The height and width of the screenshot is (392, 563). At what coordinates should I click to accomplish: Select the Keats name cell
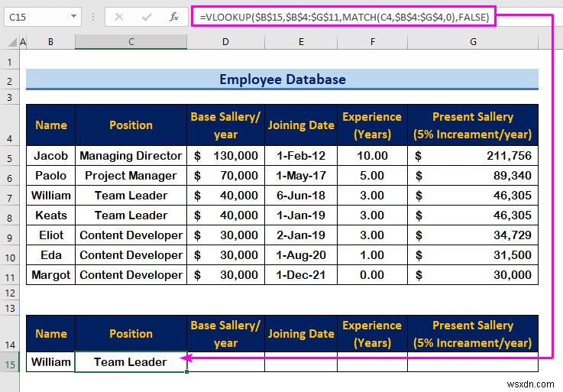(51, 215)
